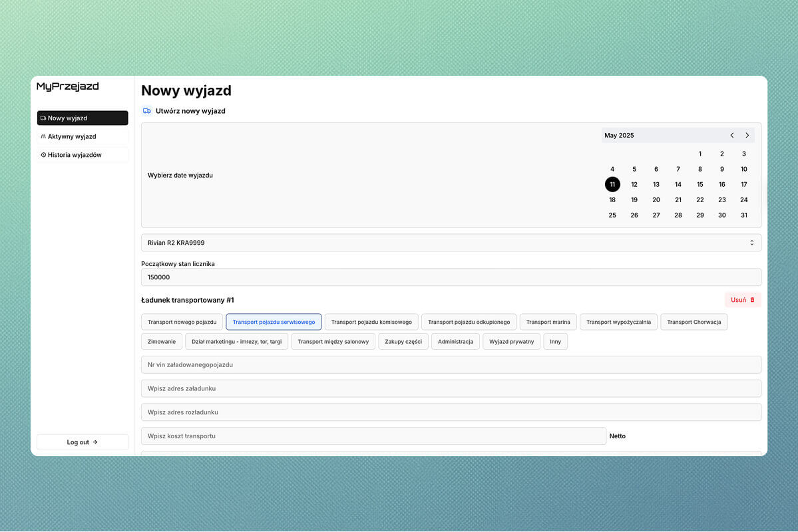Click the Nr vin załadowanegopojazdu field
The height and width of the screenshot is (532, 798).
pyautogui.click(x=451, y=364)
